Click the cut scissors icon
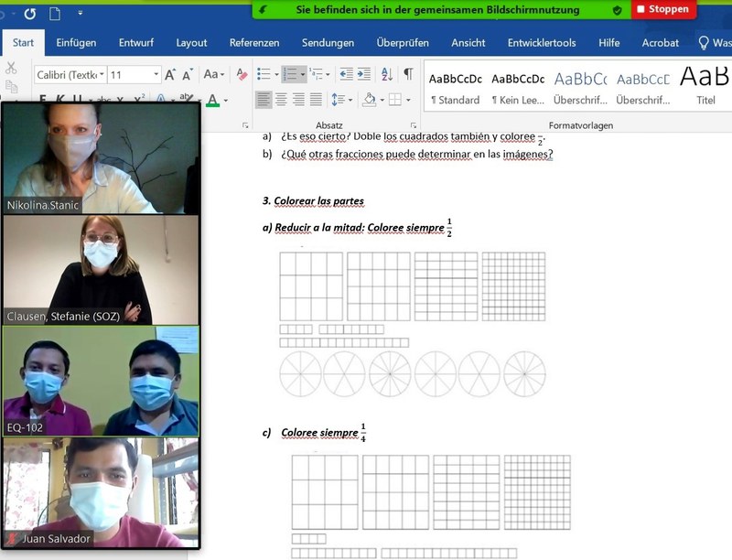 pyautogui.click(x=11, y=67)
